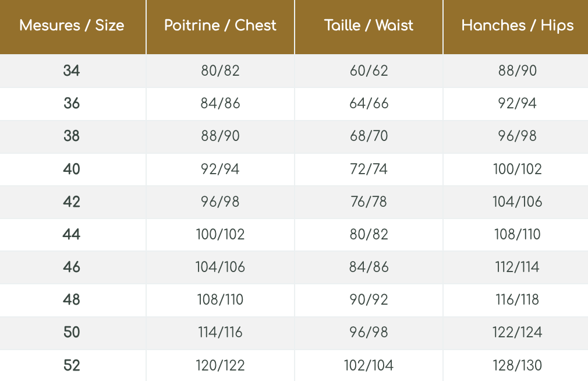Click chest measurement 108/110

point(220,300)
